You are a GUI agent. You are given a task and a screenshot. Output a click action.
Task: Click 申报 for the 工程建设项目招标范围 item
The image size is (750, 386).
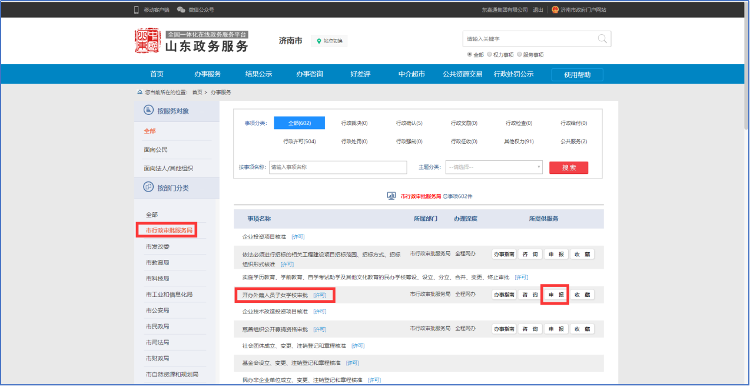(x=556, y=254)
